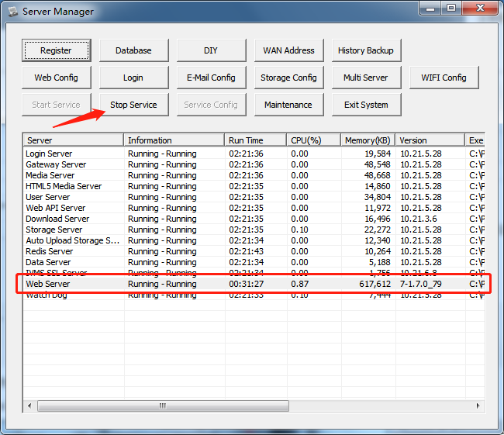Minimize the Server Manager window
Image resolution: width=504 pixels, height=435 pixels.
430,8
